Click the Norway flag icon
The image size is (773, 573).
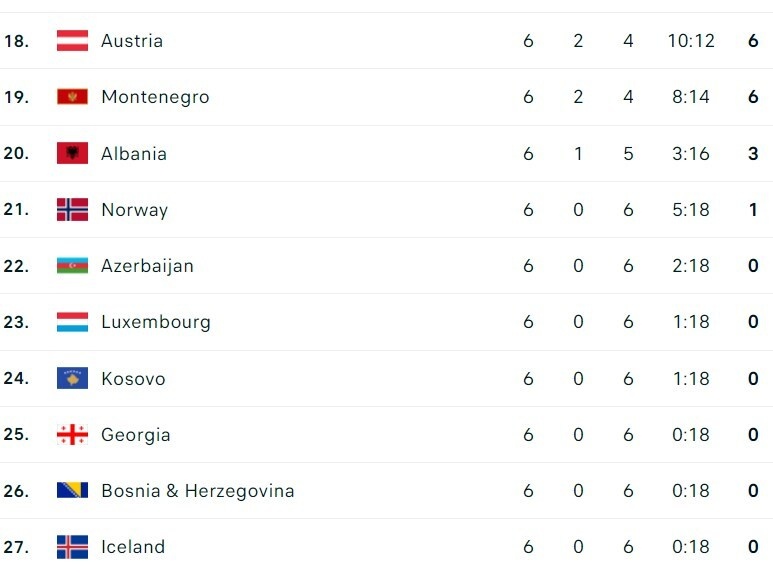pos(72,210)
